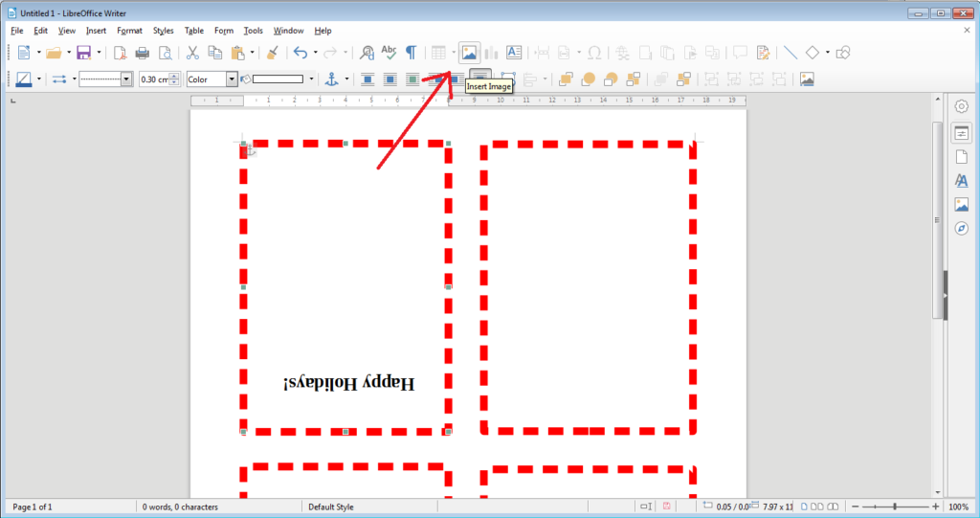Open sidebar Gallery deck
980x518 pixels.
(961, 205)
